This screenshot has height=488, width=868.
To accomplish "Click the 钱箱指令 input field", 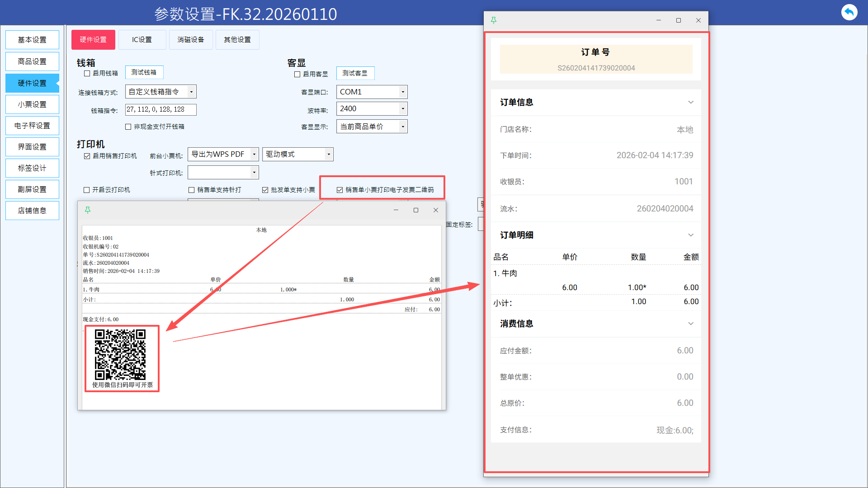I will (160, 109).
